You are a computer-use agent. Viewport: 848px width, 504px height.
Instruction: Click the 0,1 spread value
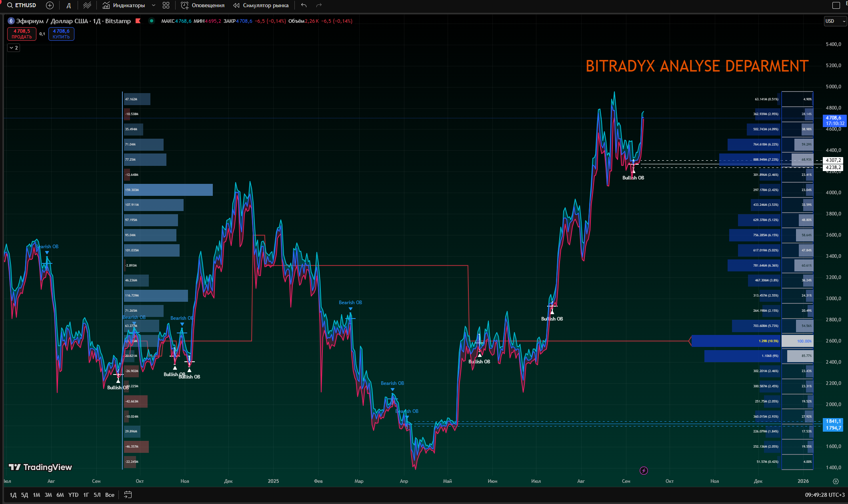[x=42, y=34]
